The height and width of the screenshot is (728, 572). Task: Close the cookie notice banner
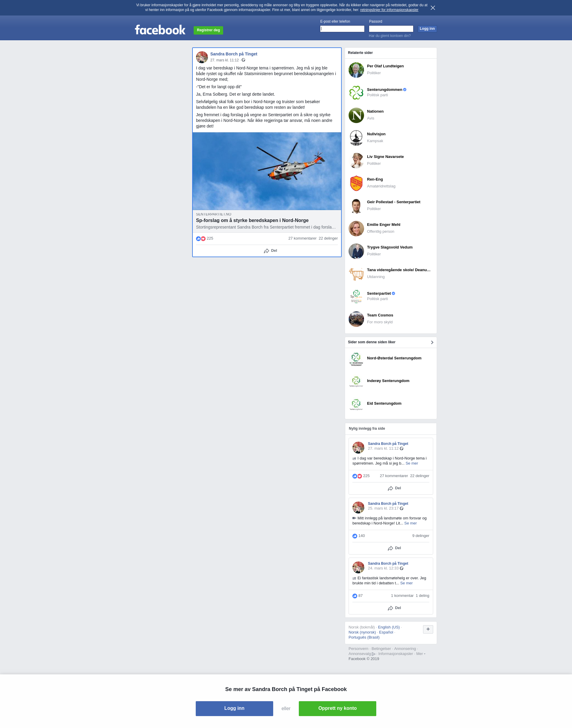(433, 8)
